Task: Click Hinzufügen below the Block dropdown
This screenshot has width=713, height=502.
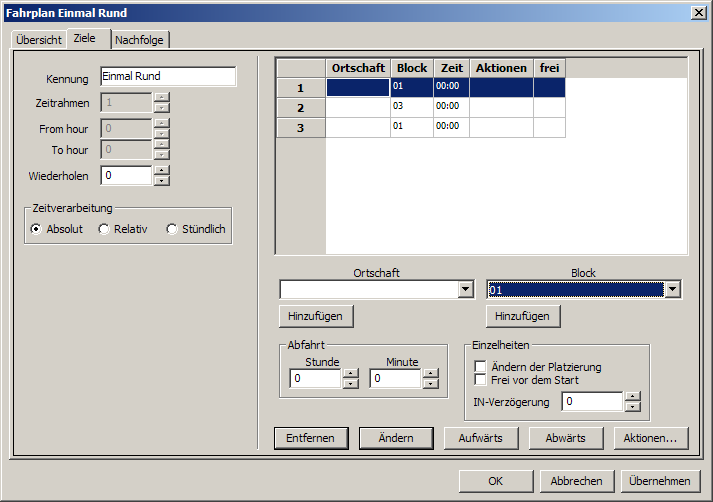Action: click(523, 316)
